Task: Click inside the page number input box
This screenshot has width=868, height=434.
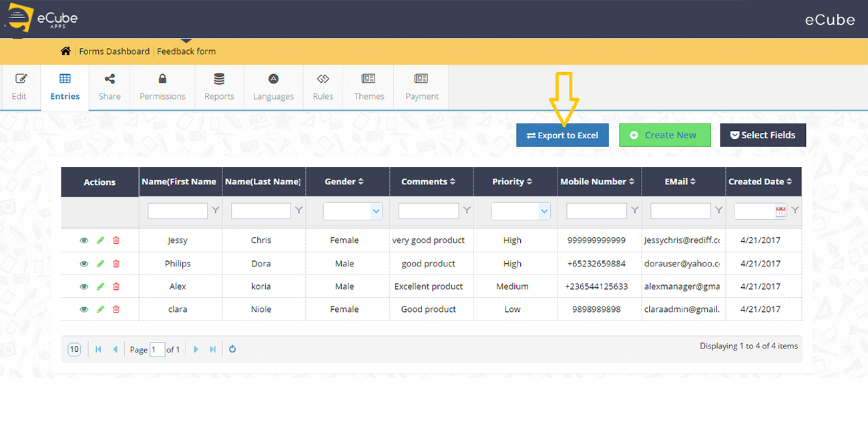Action: click(158, 349)
